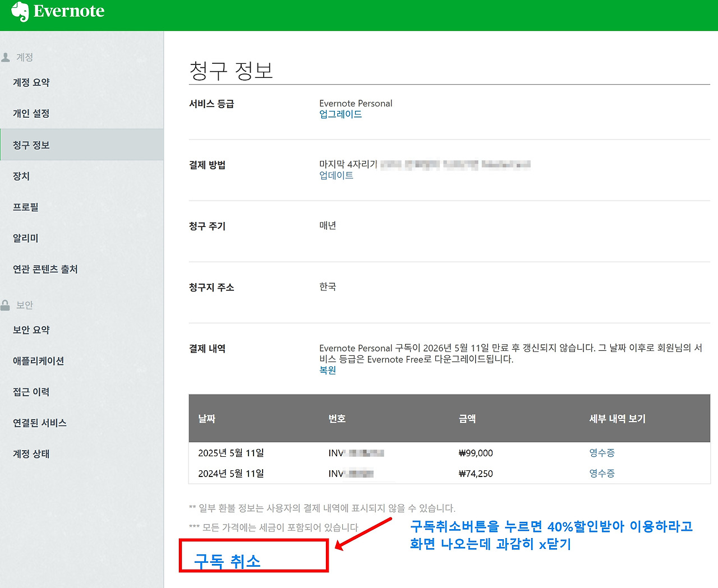Click the 청구 정보 page heading
This screenshot has height=588, width=718.
tap(231, 71)
